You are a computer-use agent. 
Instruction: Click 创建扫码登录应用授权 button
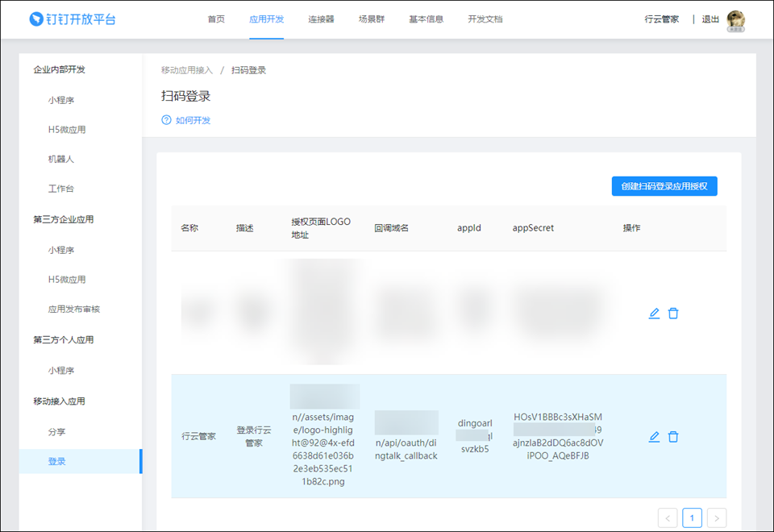tap(664, 186)
